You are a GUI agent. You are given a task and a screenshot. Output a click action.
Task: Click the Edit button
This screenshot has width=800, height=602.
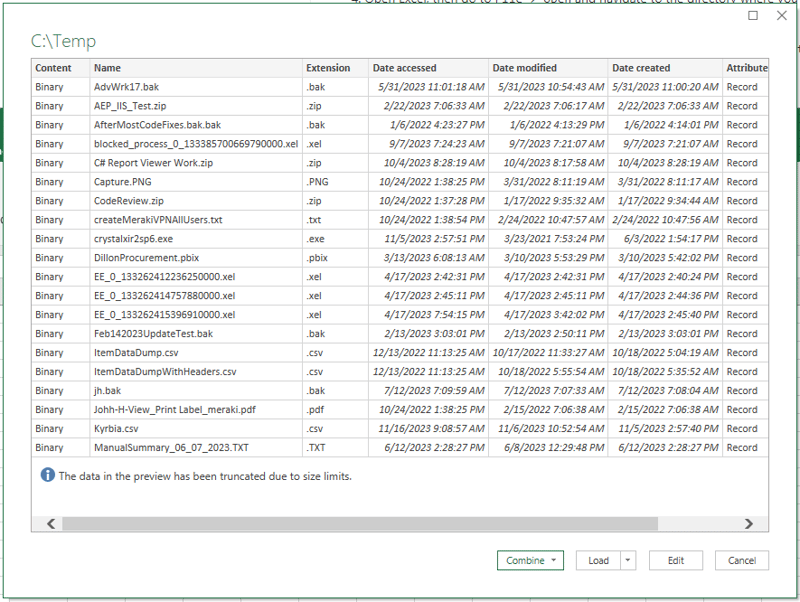click(675, 560)
